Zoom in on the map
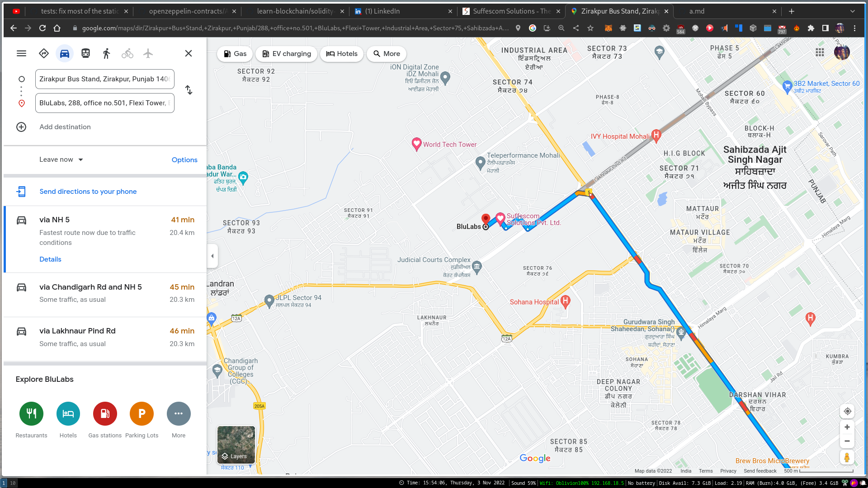868x488 pixels. 847,427
